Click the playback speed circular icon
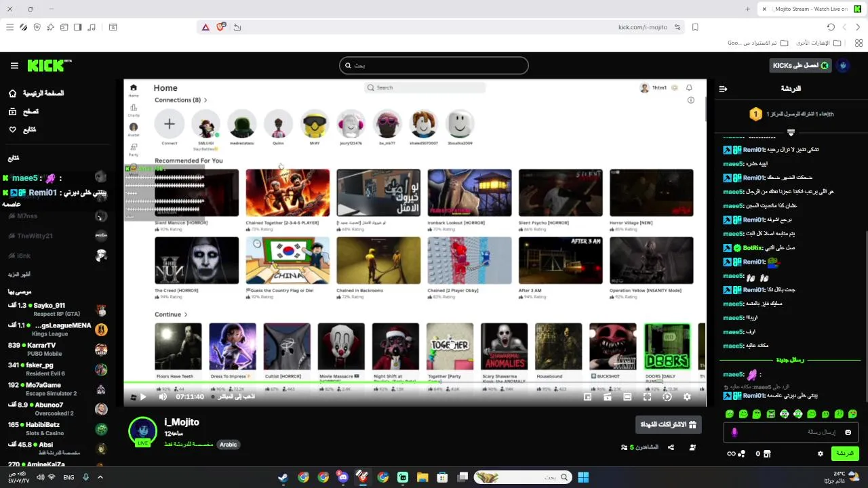Image resolution: width=868 pixels, height=488 pixels. pyautogui.click(x=667, y=397)
